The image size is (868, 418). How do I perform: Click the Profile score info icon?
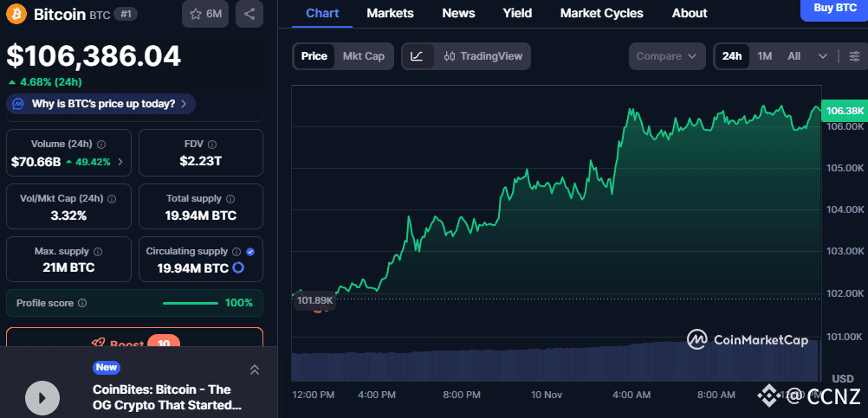[x=82, y=303]
